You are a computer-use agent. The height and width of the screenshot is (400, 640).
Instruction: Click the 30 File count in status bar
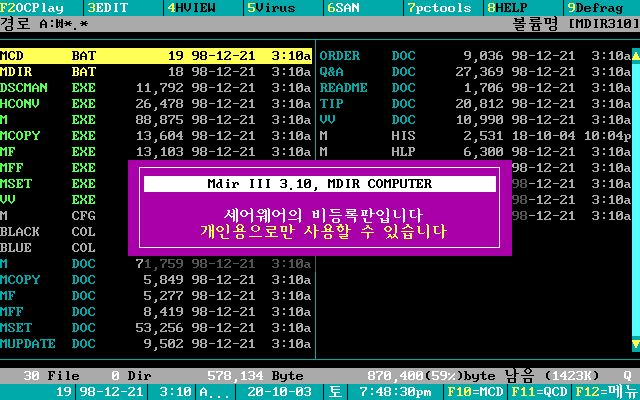(x=52, y=376)
